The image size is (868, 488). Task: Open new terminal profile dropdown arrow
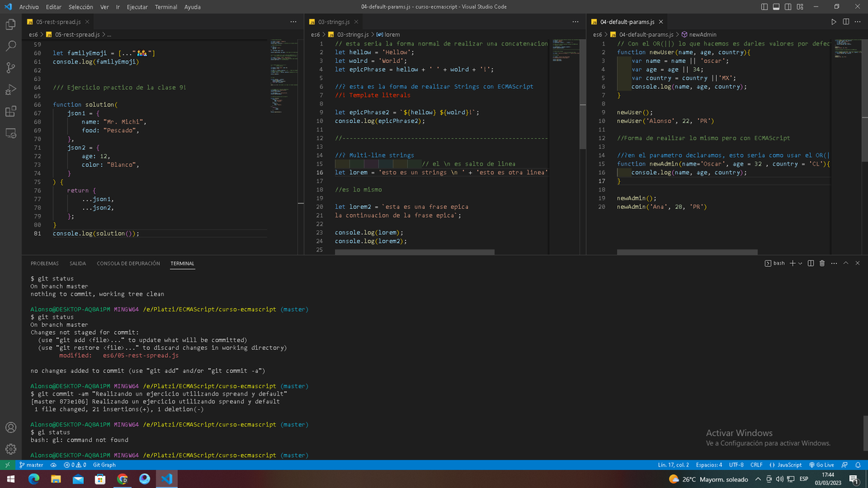[800, 263]
